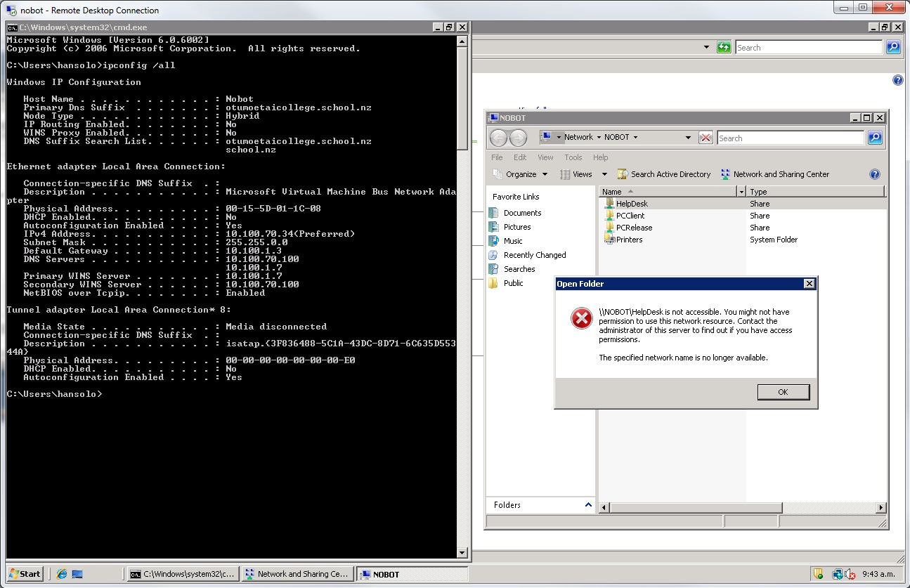The width and height of the screenshot is (910, 588).
Task: Click the cmd.exe vertical scrollbar thumb
Action: click(x=462, y=99)
